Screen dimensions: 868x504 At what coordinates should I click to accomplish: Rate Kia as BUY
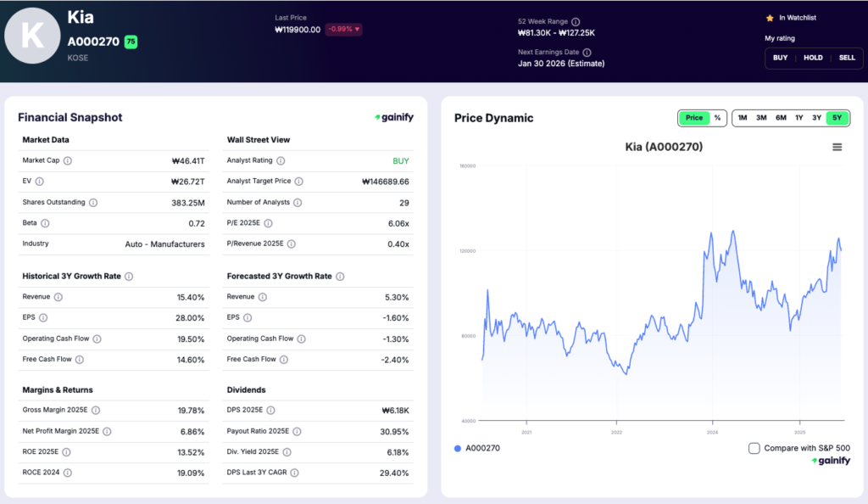point(780,58)
